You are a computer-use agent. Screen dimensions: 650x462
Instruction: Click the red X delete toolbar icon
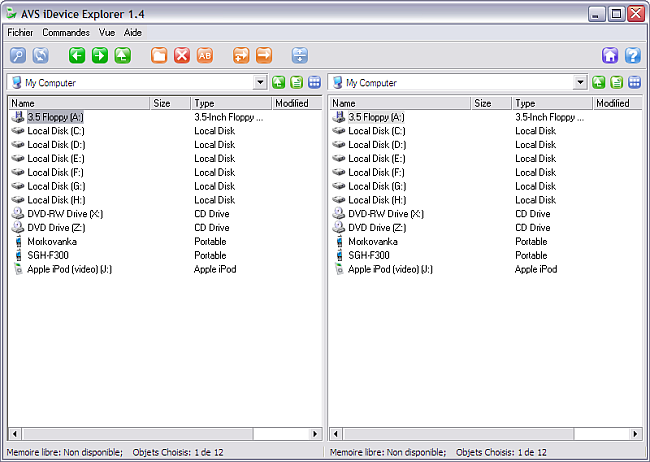click(182, 56)
